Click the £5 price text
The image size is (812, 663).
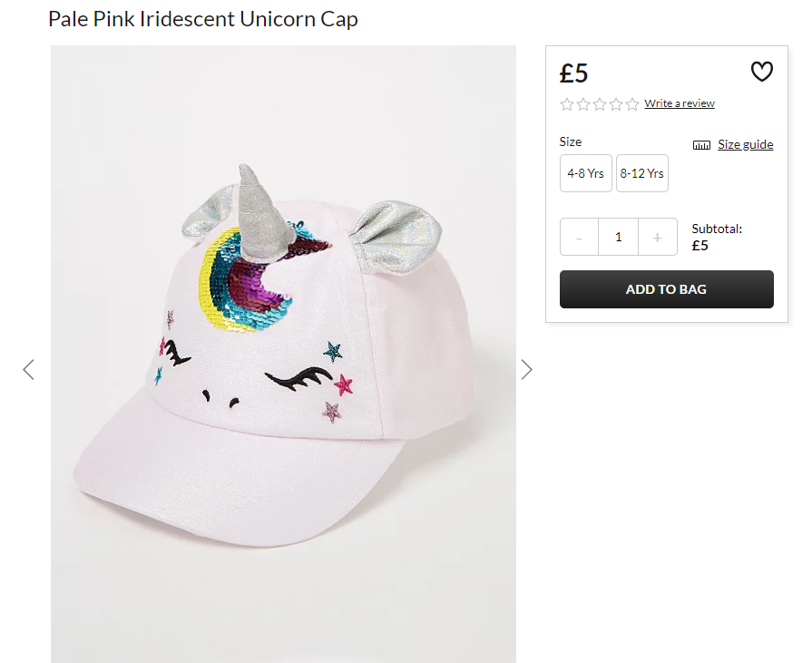573,73
